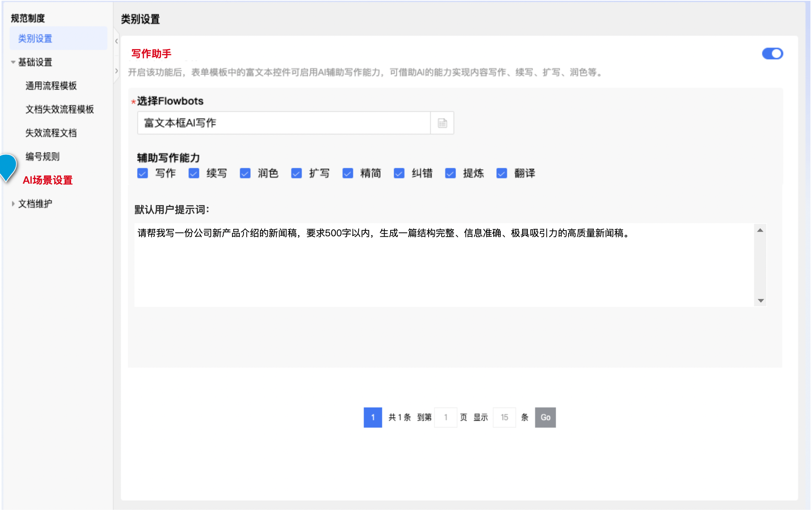This screenshot has width=812, height=511.
Task: Open 编号规则 in the sidebar
Action: (43, 157)
